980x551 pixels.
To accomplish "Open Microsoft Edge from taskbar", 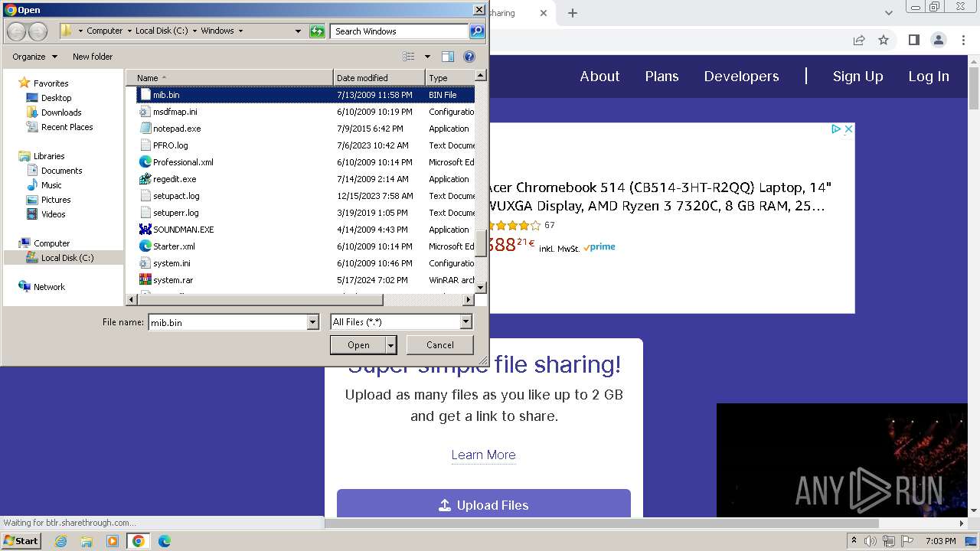I will pyautogui.click(x=164, y=541).
